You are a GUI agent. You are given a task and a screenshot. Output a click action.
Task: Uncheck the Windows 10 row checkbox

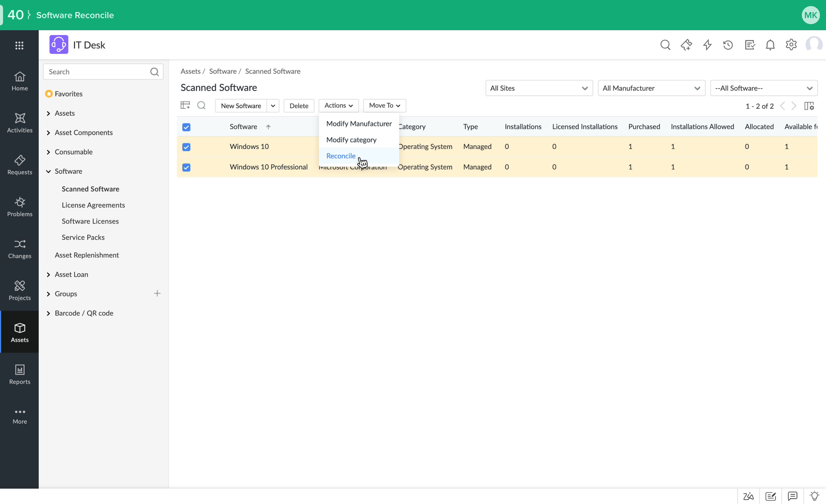(x=186, y=147)
